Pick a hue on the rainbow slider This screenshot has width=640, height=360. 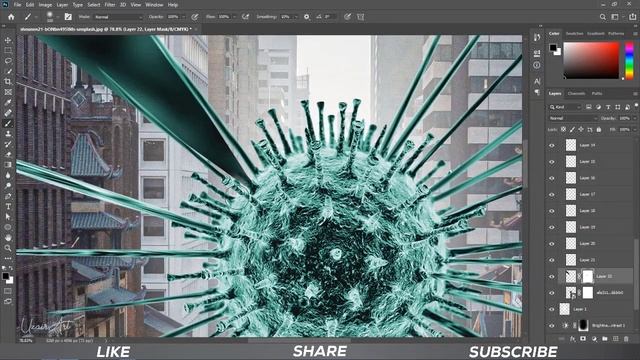(629, 60)
